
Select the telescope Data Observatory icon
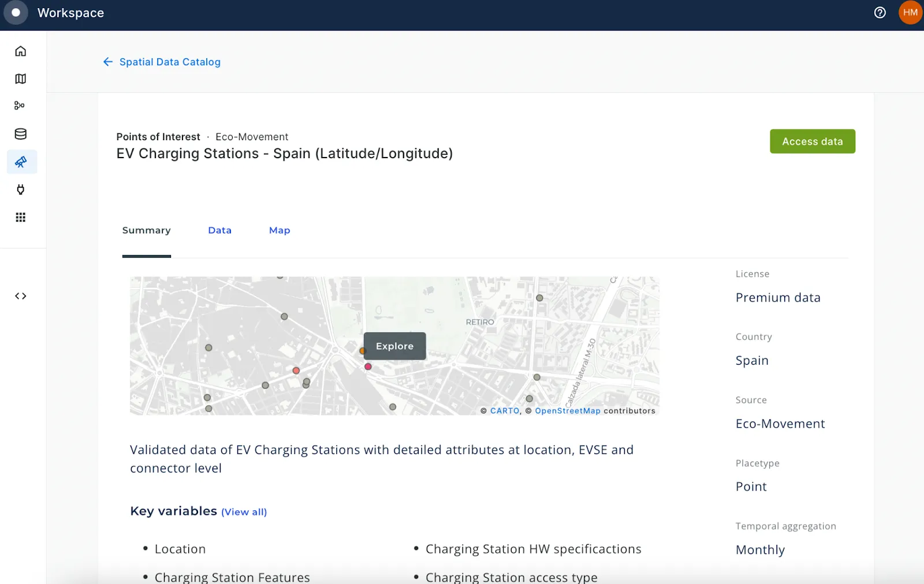click(x=21, y=162)
